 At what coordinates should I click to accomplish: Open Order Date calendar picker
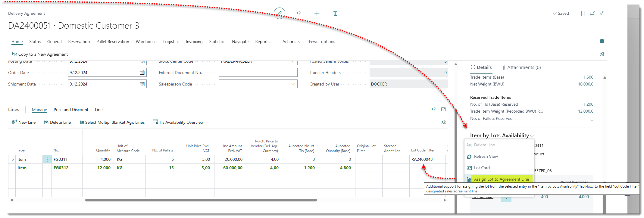click(142, 73)
